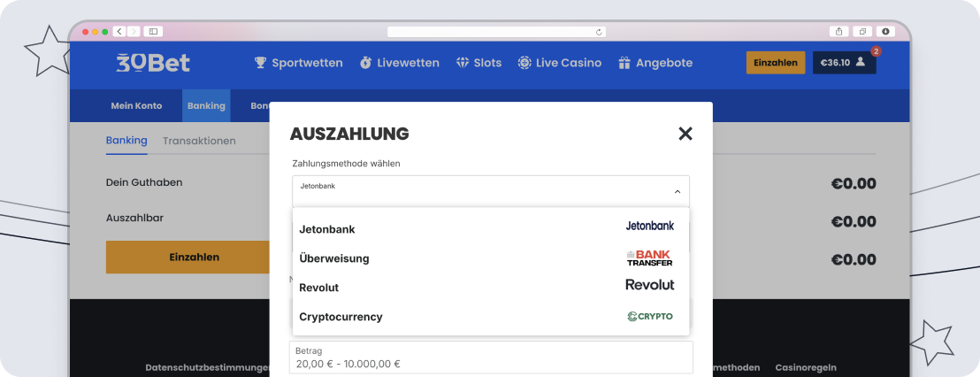Close the Auszahlung dialog

click(x=685, y=133)
